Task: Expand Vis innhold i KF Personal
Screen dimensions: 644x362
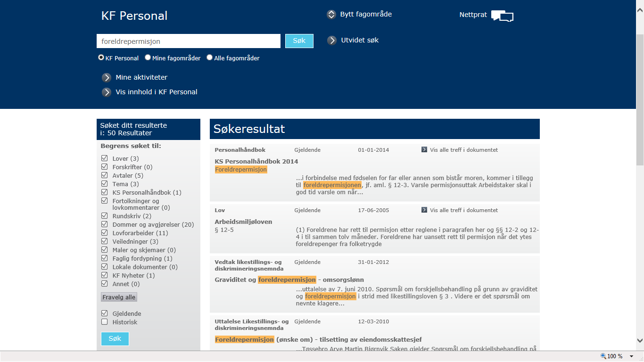Action: pos(157,92)
